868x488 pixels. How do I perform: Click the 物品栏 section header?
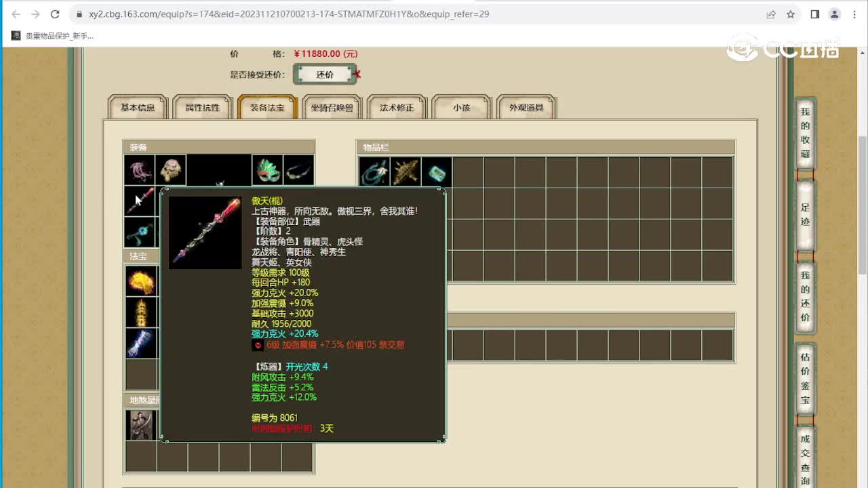[546, 147]
